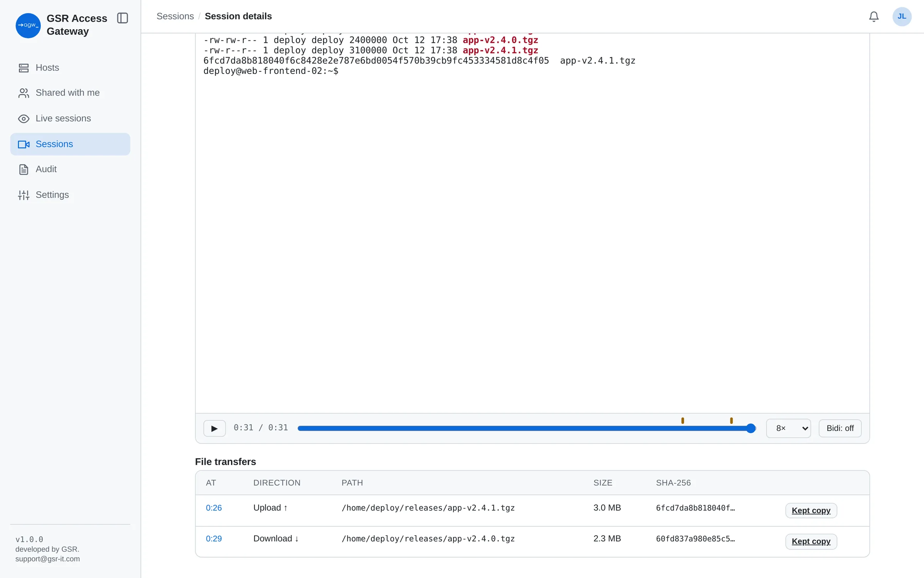Play the session recording
Viewport: 924px width, 578px height.
[x=214, y=428]
